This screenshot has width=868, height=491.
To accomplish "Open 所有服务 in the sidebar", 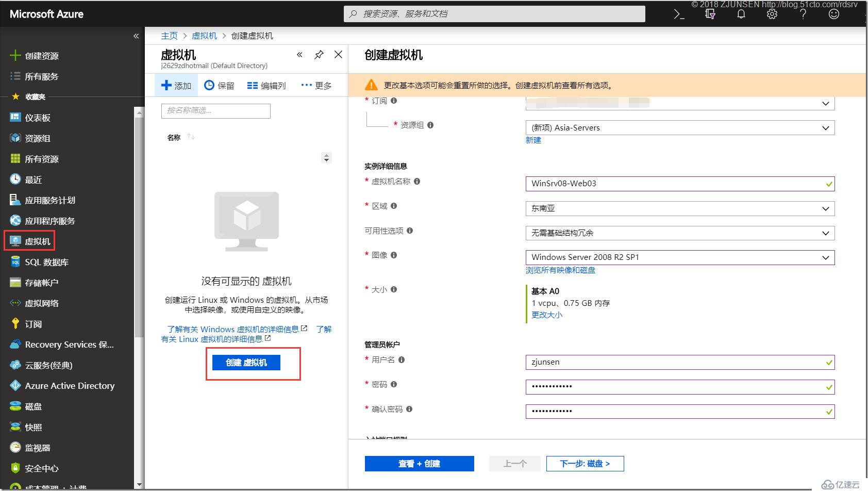I will tap(35, 76).
